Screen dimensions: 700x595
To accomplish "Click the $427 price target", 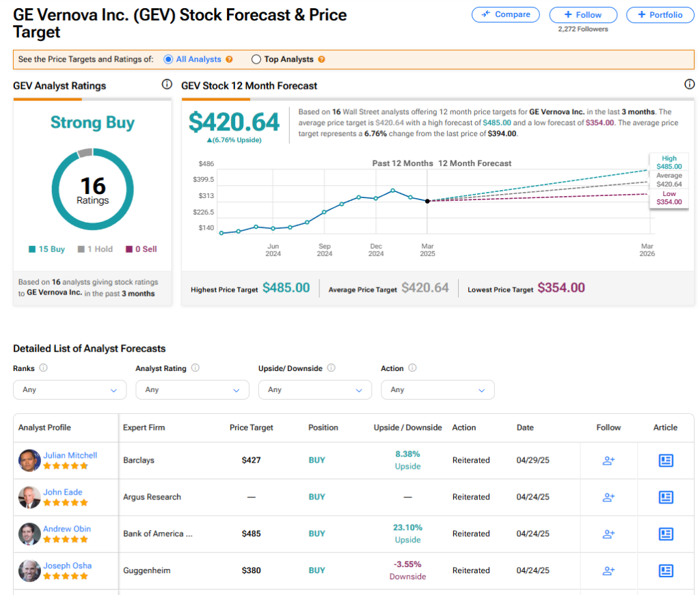I will pos(252,460).
